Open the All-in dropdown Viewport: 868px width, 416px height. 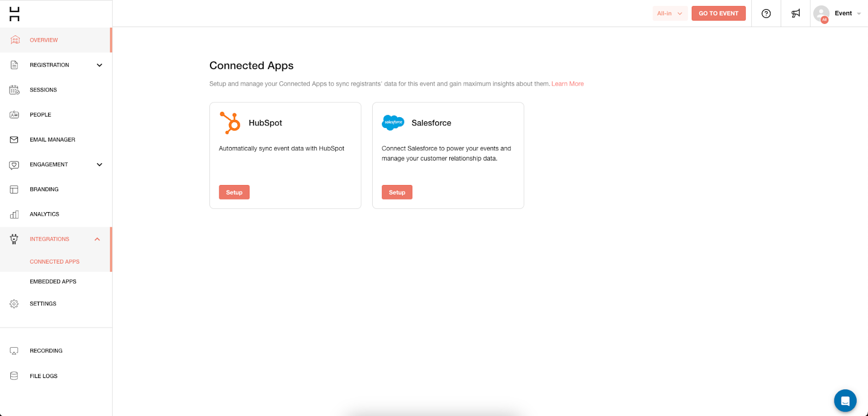[670, 14]
